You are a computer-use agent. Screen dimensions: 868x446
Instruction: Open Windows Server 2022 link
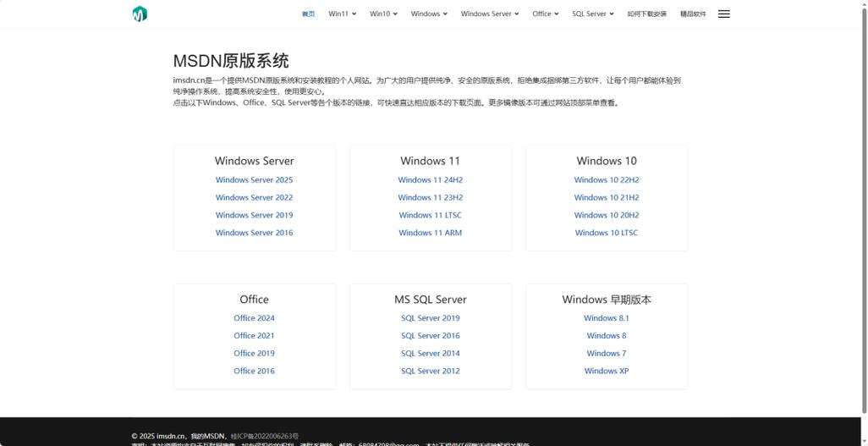254,198
